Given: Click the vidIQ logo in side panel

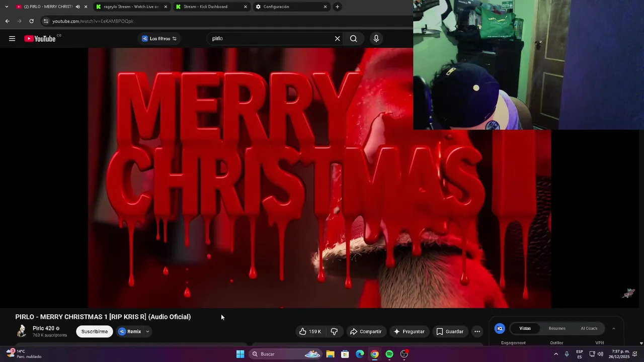Looking at the screenshot, I should coord(500,328).
